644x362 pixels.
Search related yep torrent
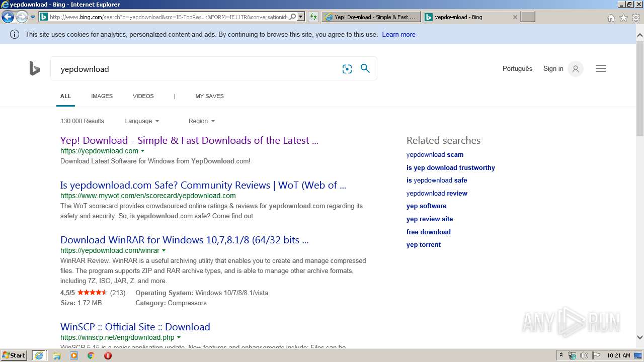424,245
